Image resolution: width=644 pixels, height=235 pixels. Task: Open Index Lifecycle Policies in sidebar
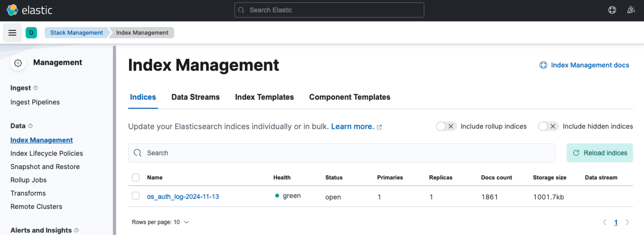point(47,153)
